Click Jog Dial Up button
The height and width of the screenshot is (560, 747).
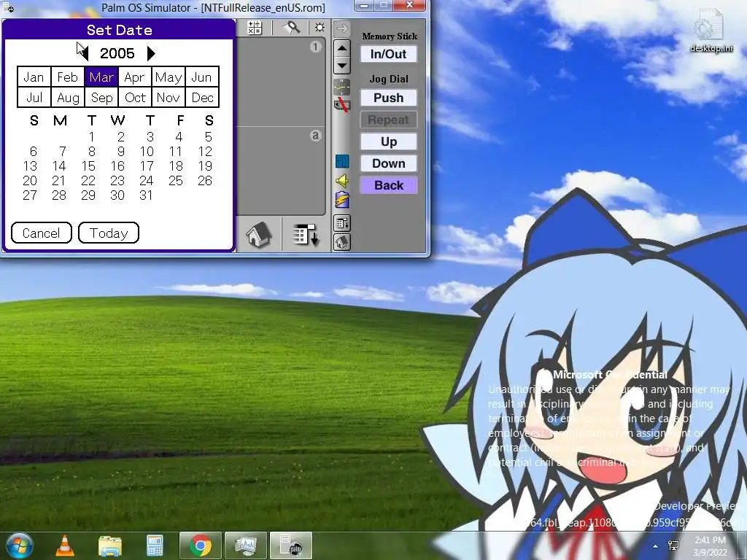(389, 141)
